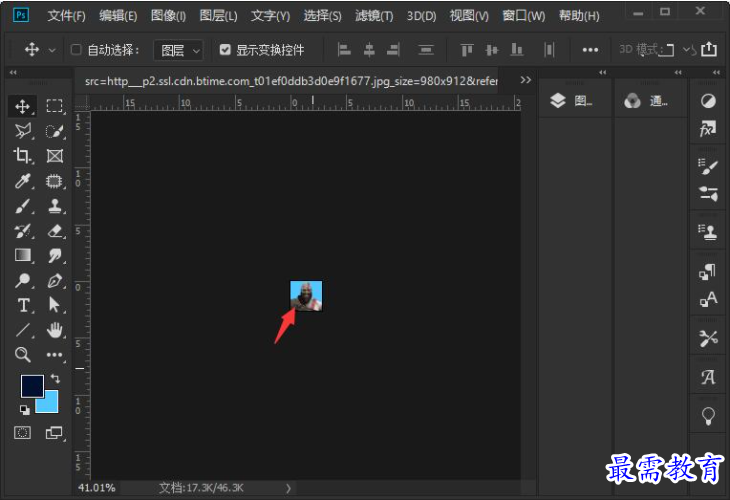Viewport: 730px width, 500px height.
Task: Open the Tool Presets panel icon
Action: click(708, 338)
